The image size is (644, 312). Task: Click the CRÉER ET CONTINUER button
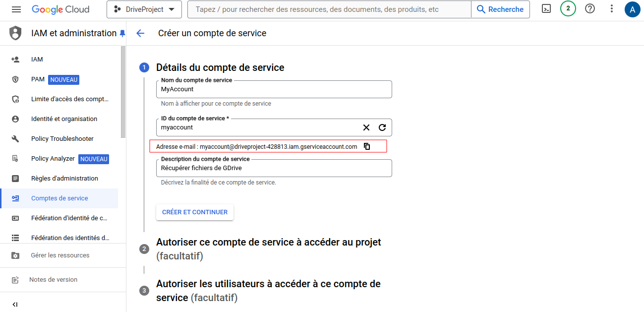[x=195, y=212]
